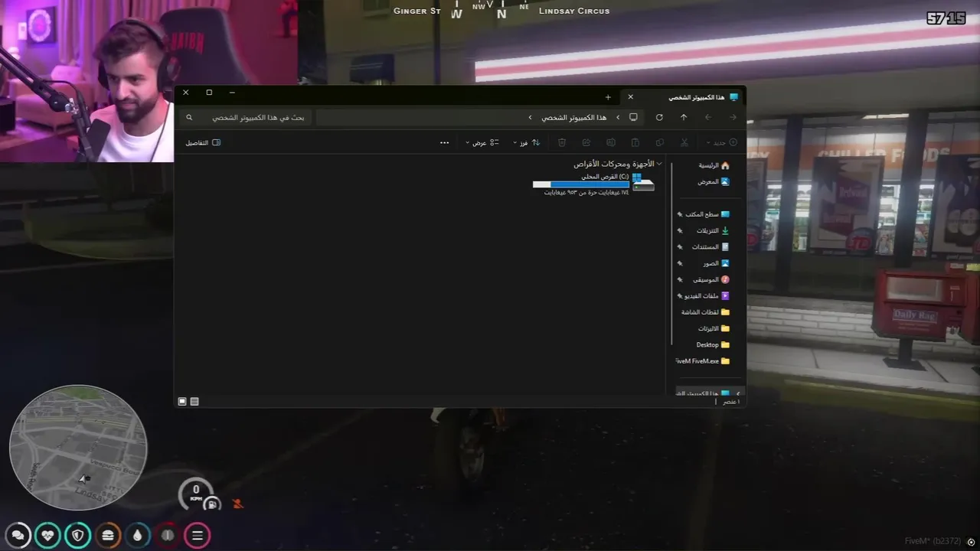The height and width of the screenshot is (551, 980).
Task: Click the muted microphone HUD icon
Action: pyautogui.click(x=239, y=504)
